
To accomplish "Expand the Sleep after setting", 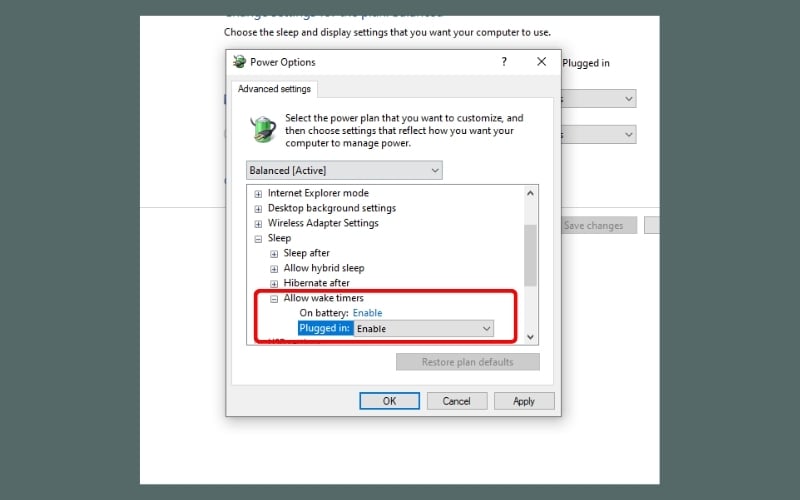I will [274, 254].
